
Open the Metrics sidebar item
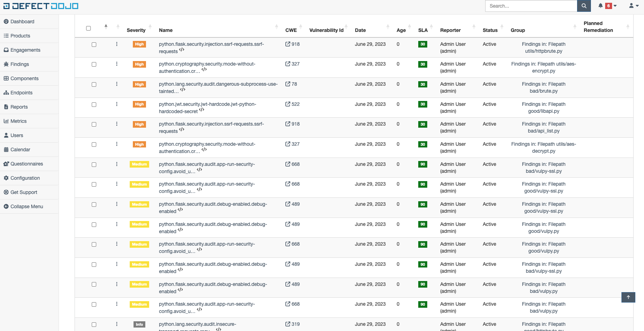(x=29, y=121)
